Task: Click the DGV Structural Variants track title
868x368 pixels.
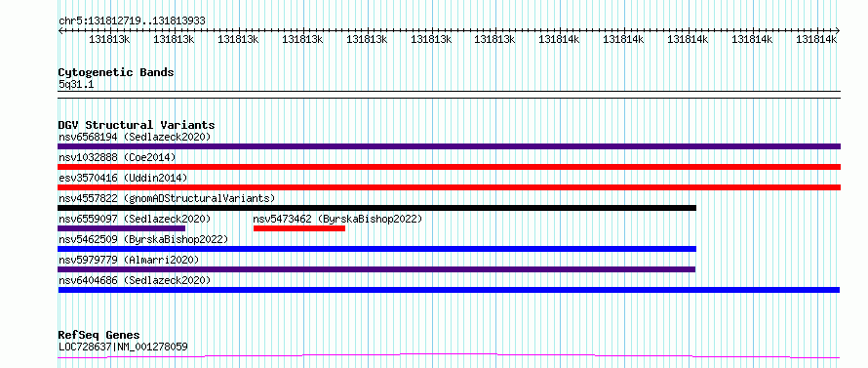Action: click(x=137, y=125)
